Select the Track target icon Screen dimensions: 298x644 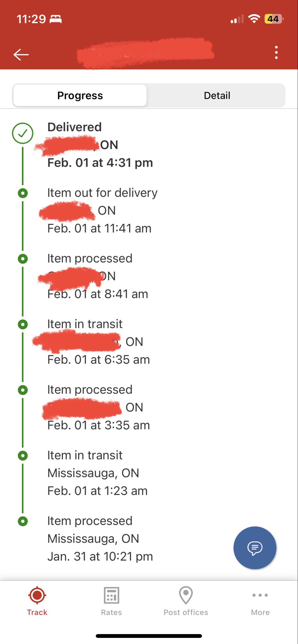click(37, 595)
